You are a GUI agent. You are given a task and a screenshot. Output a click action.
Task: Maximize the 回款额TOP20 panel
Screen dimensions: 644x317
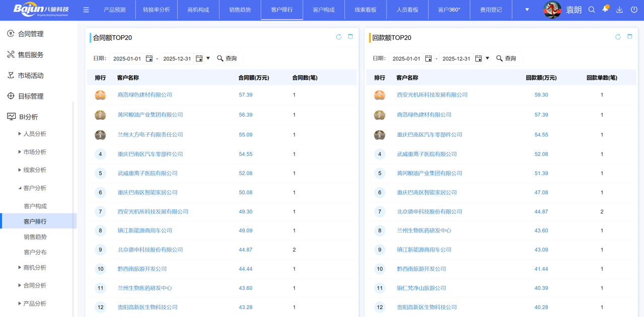629,37
